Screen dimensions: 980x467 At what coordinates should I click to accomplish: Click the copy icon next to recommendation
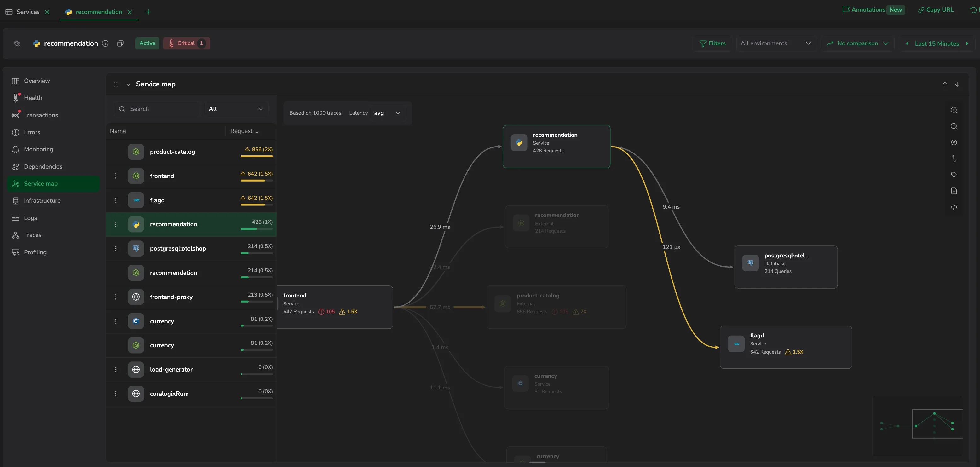(120, 43)
